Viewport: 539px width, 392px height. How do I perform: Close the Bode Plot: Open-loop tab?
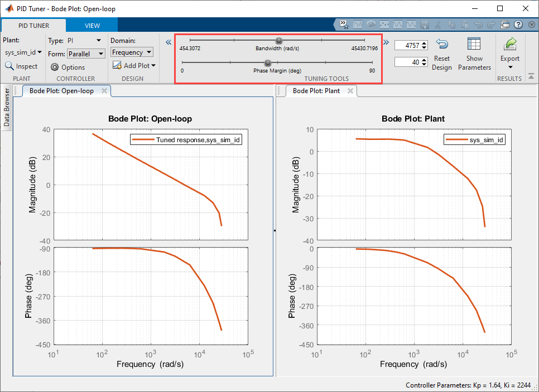[104, 91]
